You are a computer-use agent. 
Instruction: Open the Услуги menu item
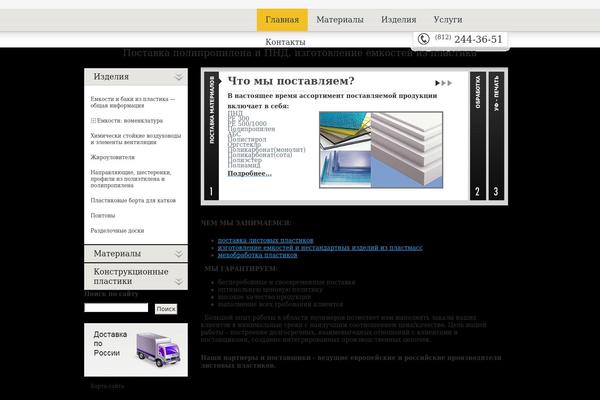(x=448, y=20)
